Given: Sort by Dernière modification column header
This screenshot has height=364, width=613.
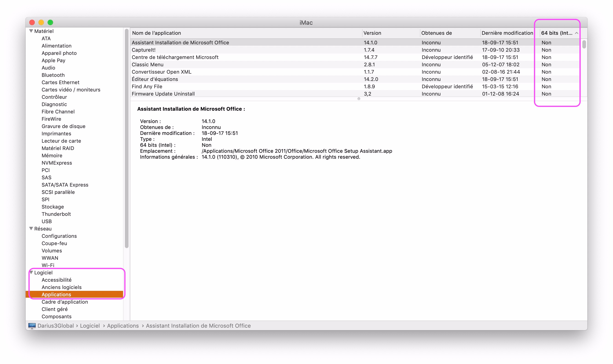Looking at the screenshot, I should tap(507, 33).
